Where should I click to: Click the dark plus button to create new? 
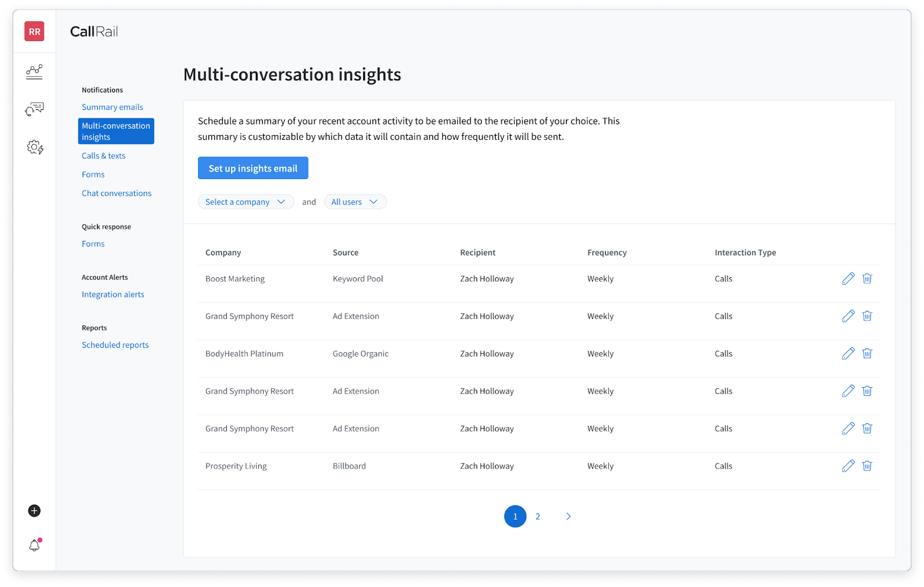(34, 511)
